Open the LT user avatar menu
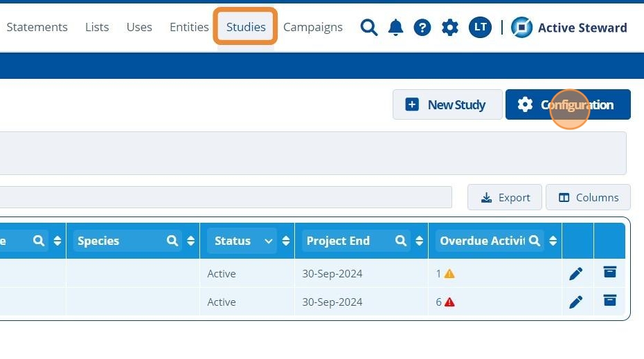Screen dimensions: 644x359 [480, 28]
